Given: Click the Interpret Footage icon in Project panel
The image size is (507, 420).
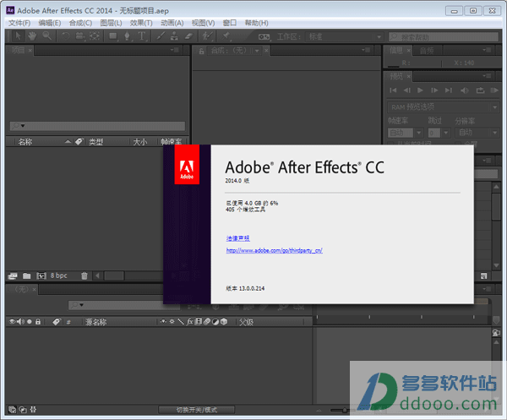Looking at the screenshot, I should [13, 275].
